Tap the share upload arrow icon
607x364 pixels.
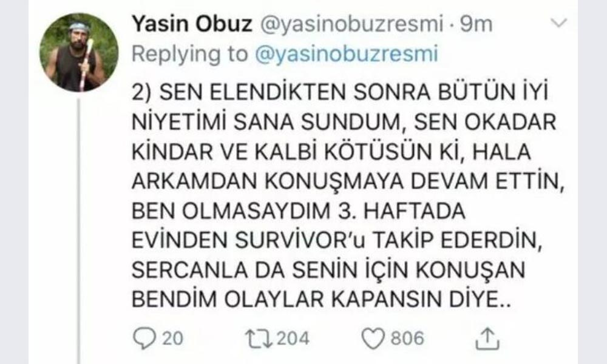[x=487, y=339]
